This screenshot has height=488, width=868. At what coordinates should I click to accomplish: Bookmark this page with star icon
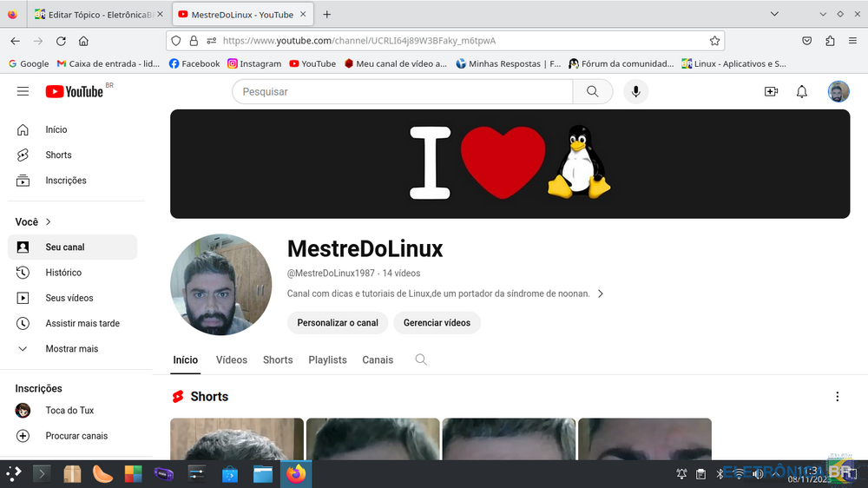click(x=714, y=41)
